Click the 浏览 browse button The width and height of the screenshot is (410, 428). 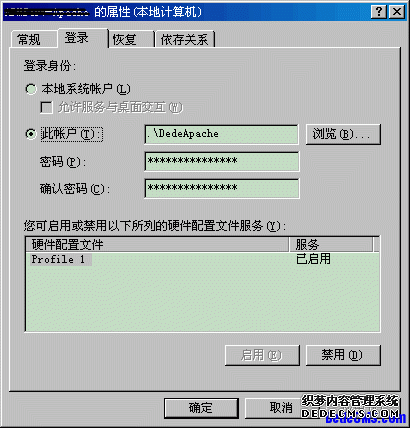click(x=343, y=134)
